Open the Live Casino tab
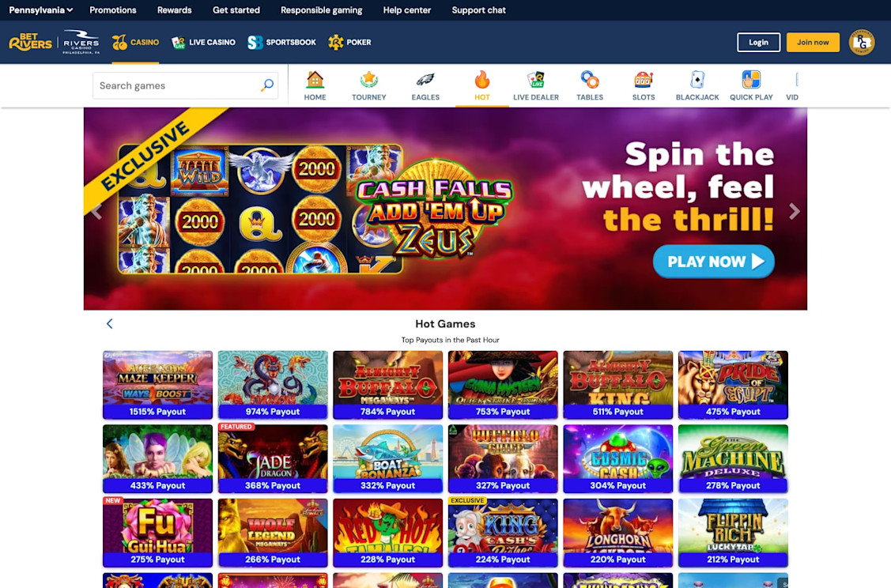Screen dimensions: 891x588 coord(203,42)
